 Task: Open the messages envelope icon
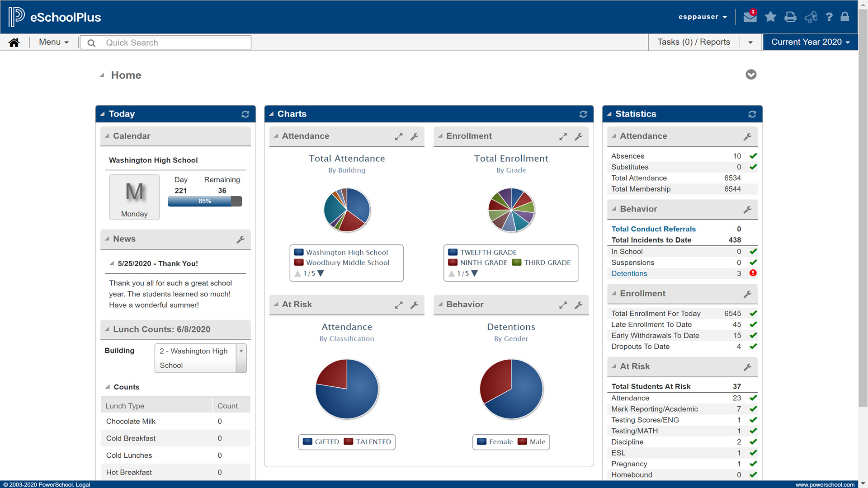[750, 17]
